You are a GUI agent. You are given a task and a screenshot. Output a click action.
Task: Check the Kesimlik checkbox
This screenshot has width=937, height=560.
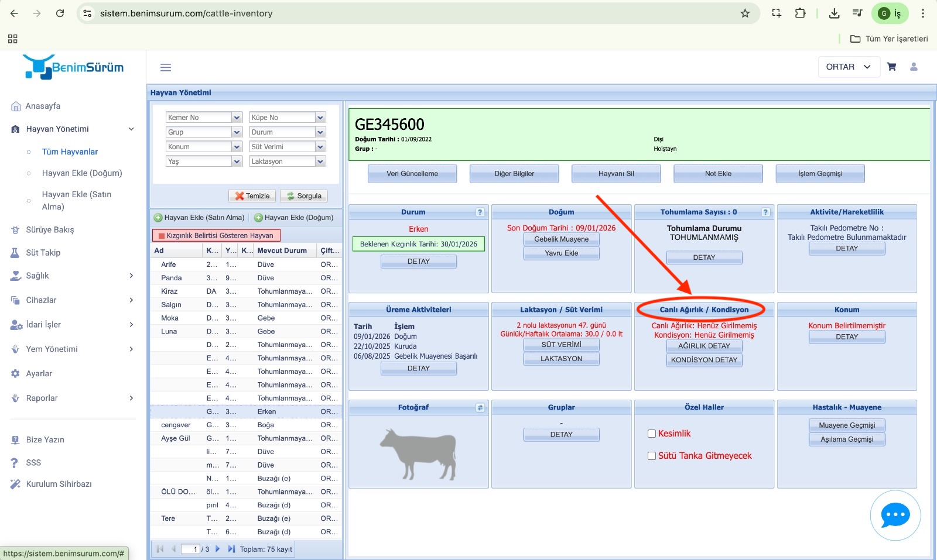tap(651, 434)
